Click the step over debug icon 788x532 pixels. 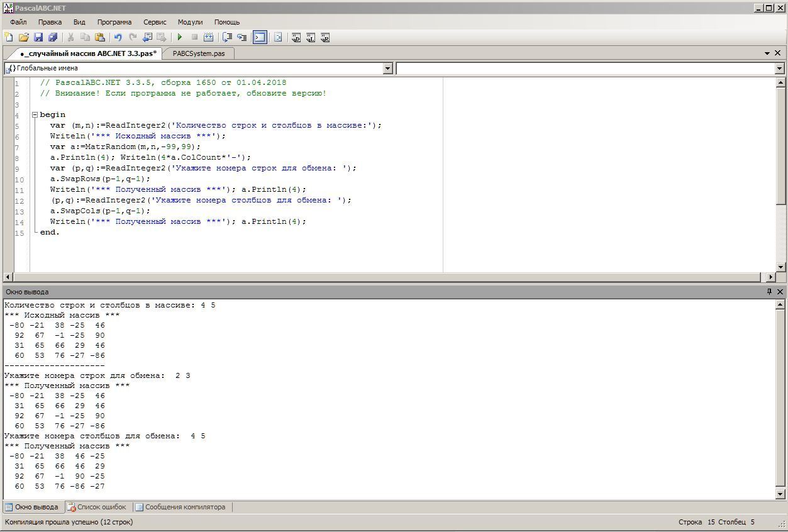228,38
